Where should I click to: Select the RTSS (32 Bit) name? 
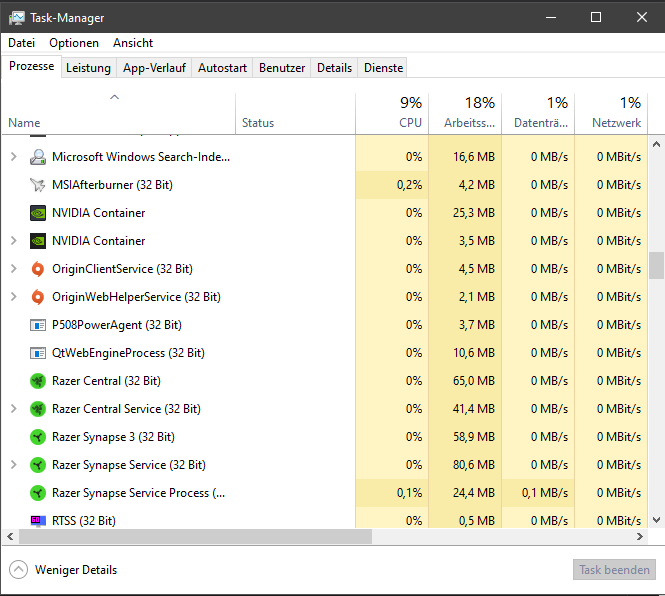[84, 520]
